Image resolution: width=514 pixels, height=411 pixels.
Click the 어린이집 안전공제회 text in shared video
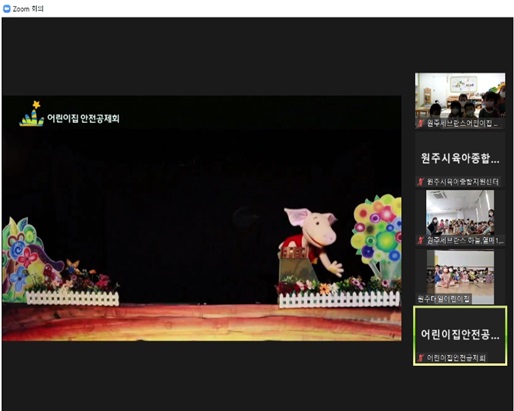point(83,118)
